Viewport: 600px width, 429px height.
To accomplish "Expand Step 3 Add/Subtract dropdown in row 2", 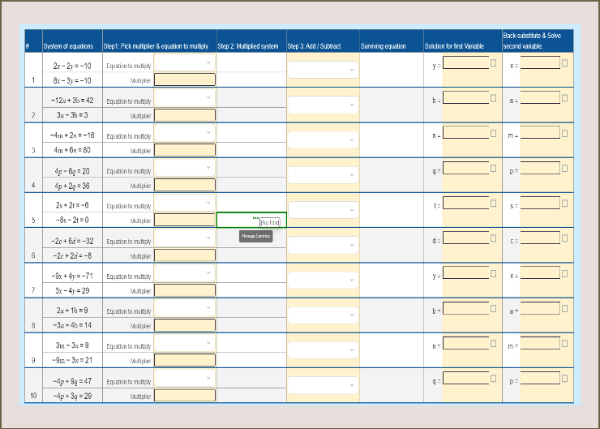I will (x=323, y=105).
